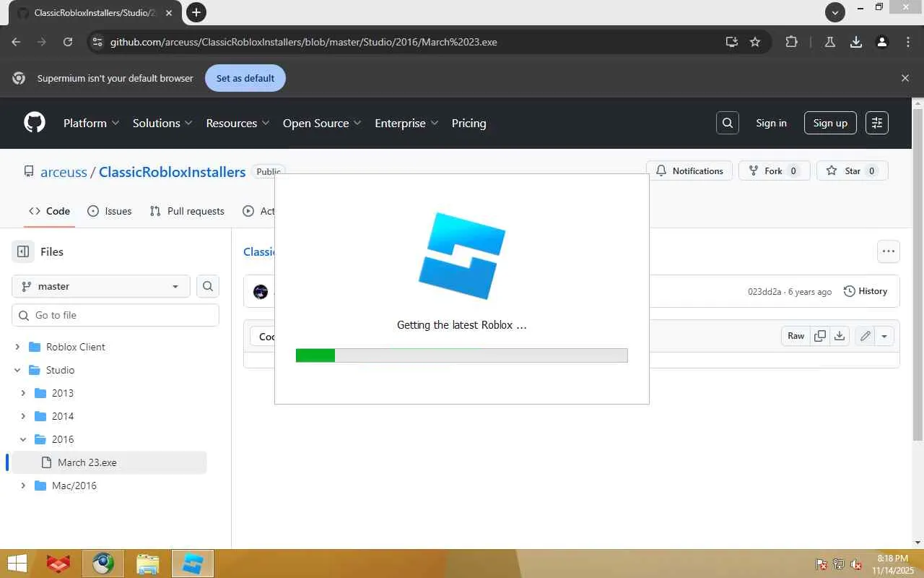Screen dimensions: 924x578
Task: Open the dropdown arrow next to edit pencil
Action: tap(884, 336)
